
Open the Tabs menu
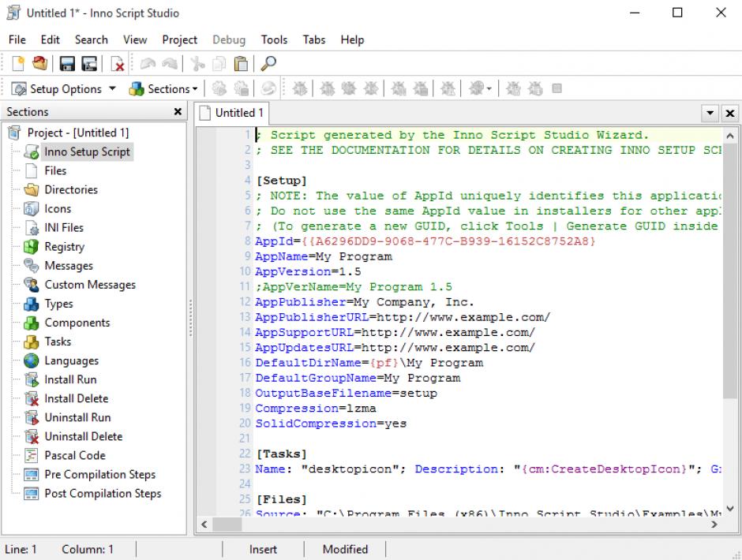tap(313, 39)
